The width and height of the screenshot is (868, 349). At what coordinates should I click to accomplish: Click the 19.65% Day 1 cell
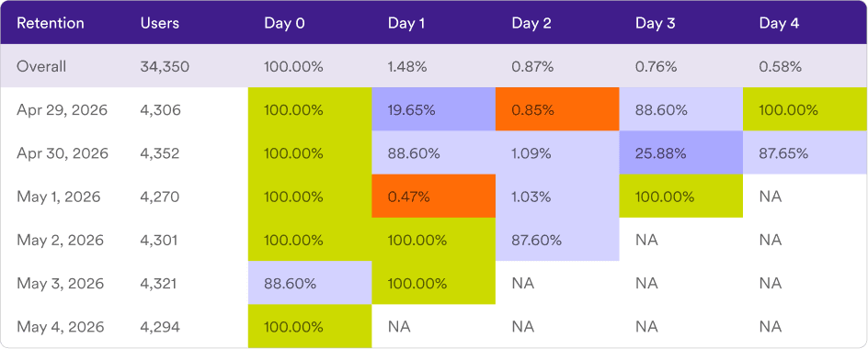433,109
